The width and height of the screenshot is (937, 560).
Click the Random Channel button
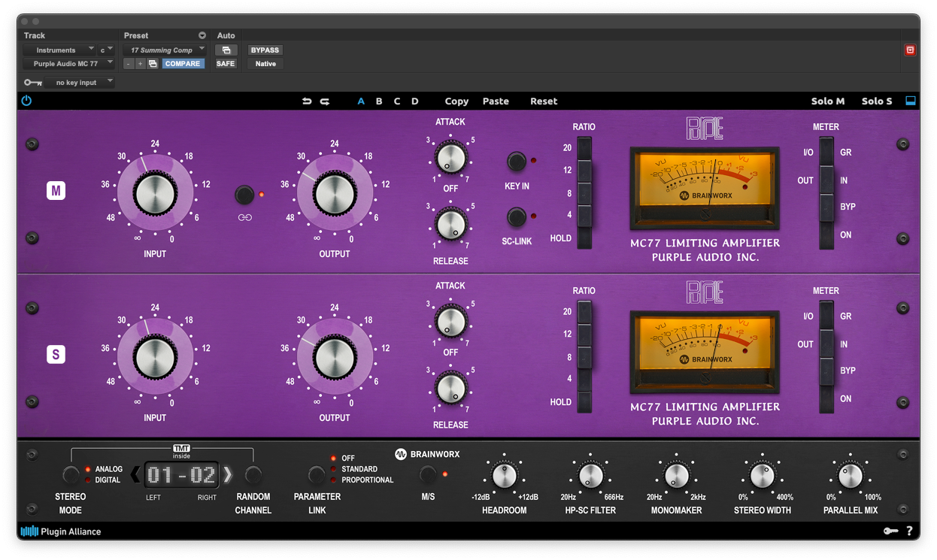253,474
